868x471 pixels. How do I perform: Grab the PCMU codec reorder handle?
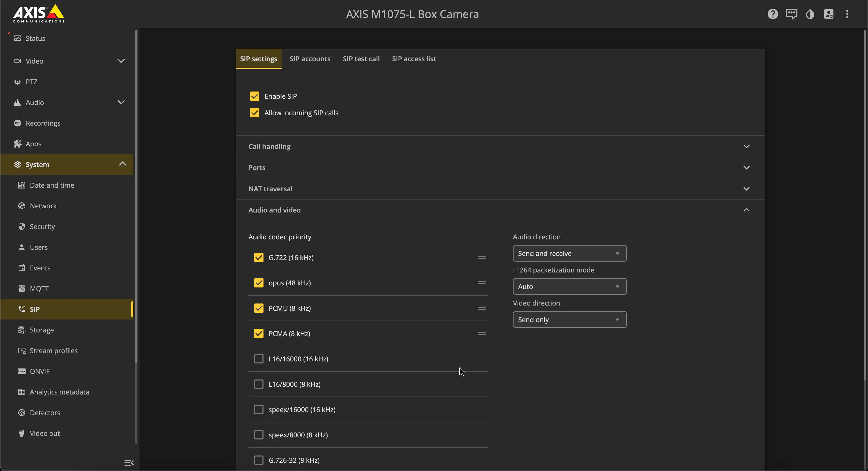coord(482,308)
